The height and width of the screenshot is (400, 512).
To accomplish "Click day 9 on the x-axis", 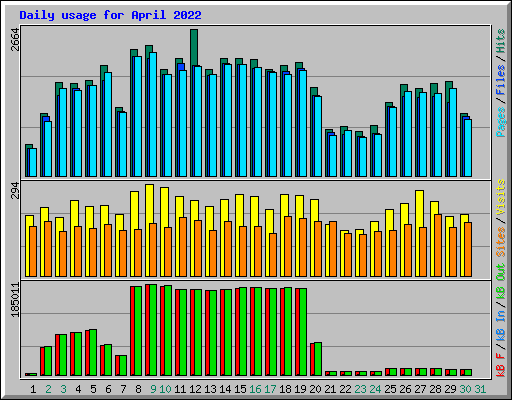I will pos(153,389).
